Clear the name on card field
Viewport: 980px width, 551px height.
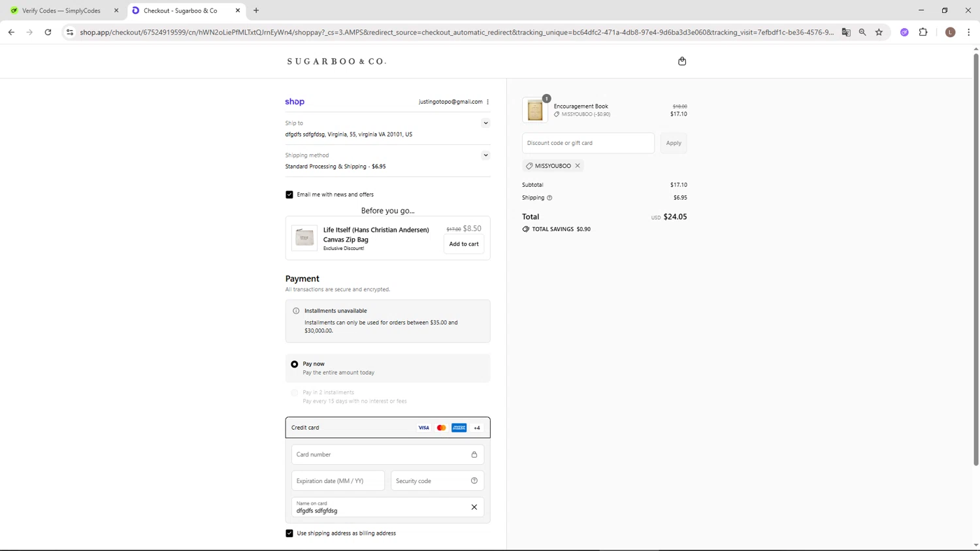(474, 507)
